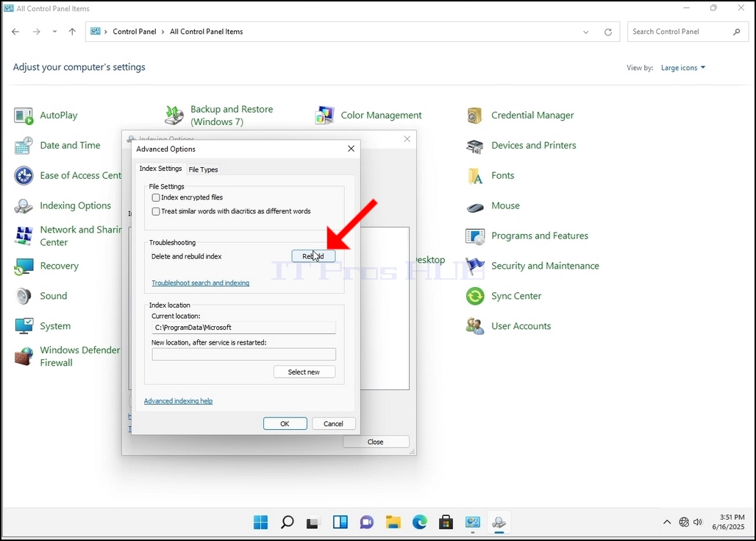Open the AutoPlay control panel icon
Image resolution: width=756 pixels, height=541 pixels.
tap(23, 116)
